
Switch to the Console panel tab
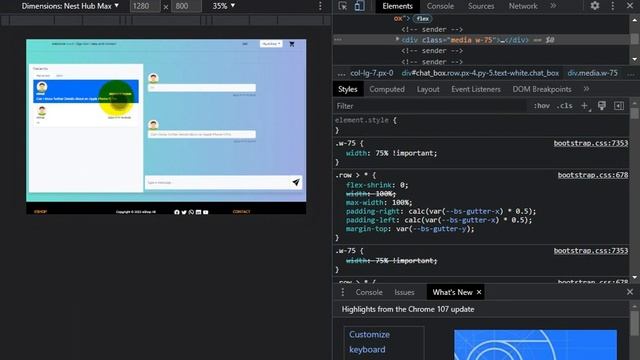(x=440, y=6)
